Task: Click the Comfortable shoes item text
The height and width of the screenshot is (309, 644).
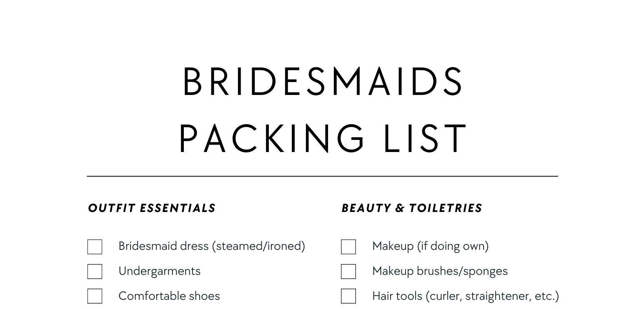Action: (x=169, y=296)
